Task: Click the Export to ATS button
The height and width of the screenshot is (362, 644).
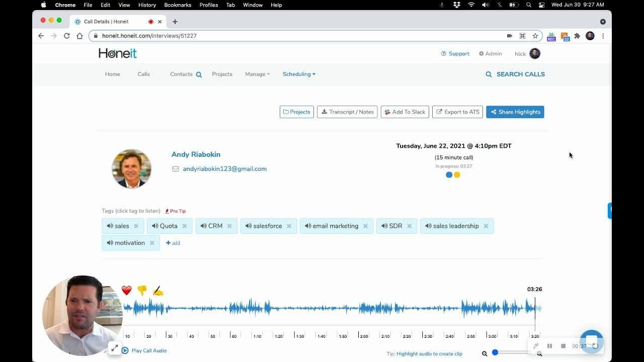Action: (457, 112)
